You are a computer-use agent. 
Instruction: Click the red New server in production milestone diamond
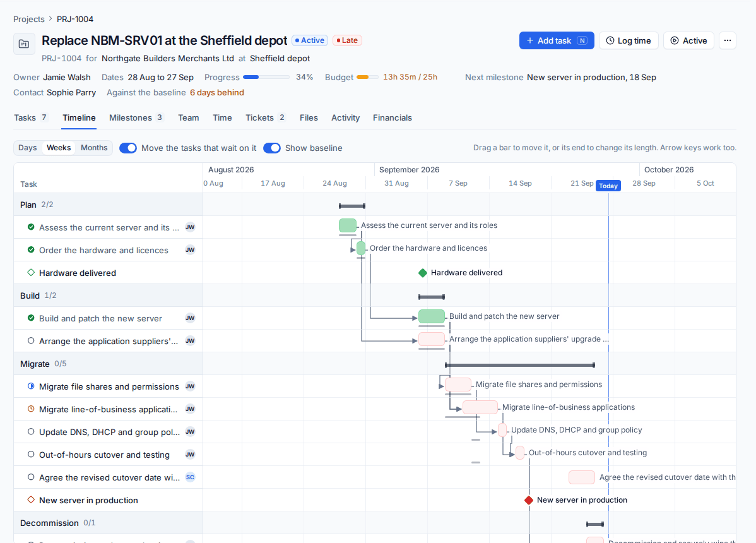tap(529, 500)
